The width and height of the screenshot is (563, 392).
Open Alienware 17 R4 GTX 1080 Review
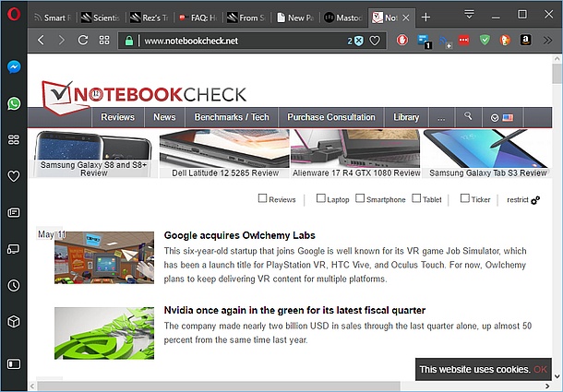click(x=356, y=154)
